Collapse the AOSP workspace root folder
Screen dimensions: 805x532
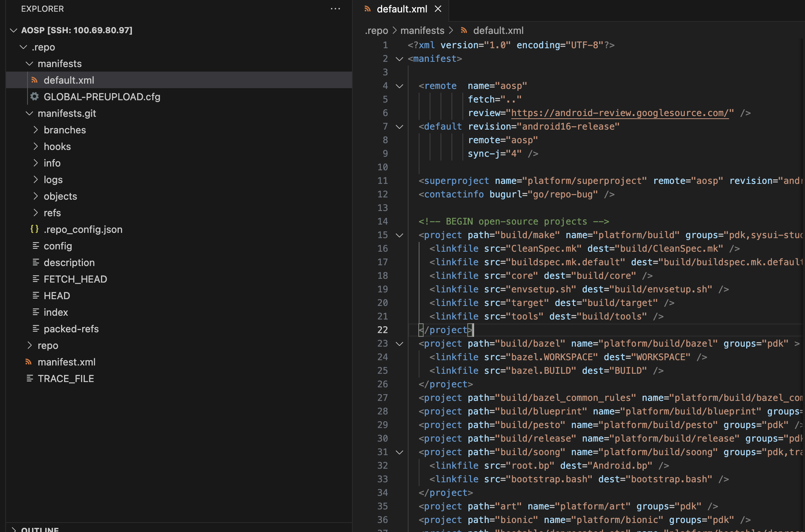pos(14,30)
